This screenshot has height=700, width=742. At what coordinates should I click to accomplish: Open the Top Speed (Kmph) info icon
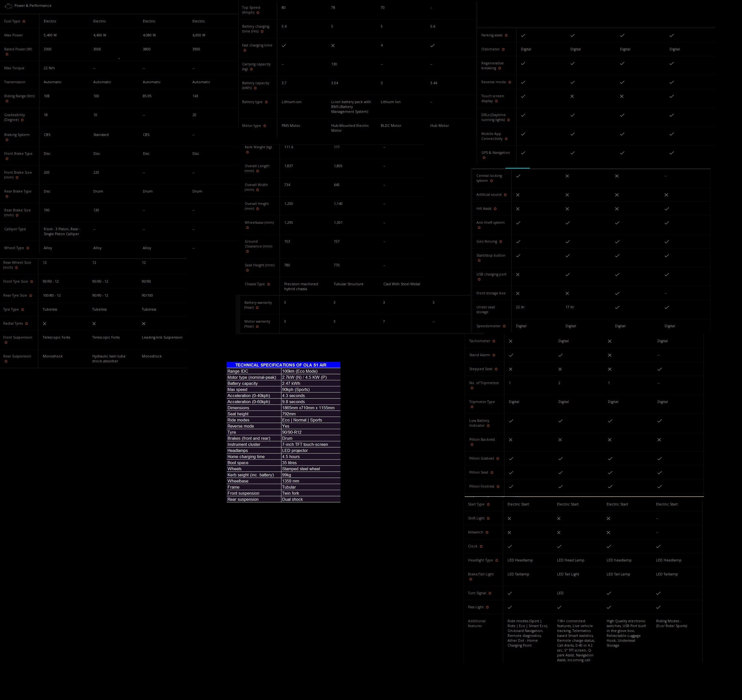(x=258, y=13)
